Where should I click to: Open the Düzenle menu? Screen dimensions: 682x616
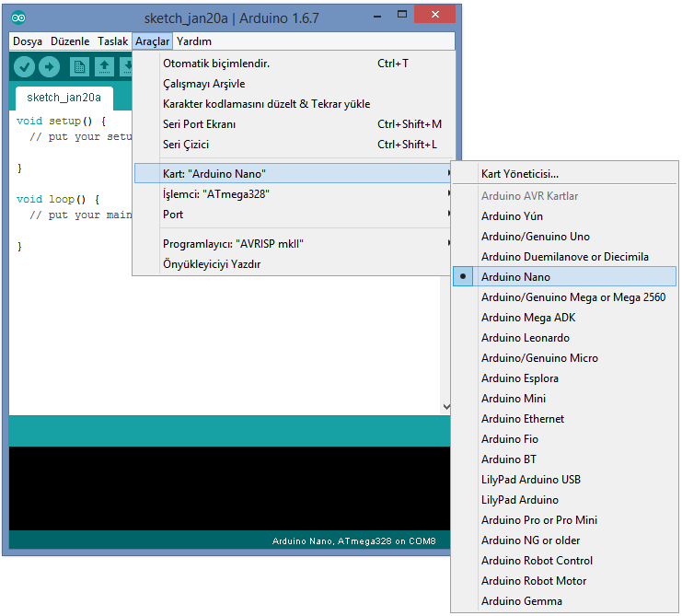70,41
